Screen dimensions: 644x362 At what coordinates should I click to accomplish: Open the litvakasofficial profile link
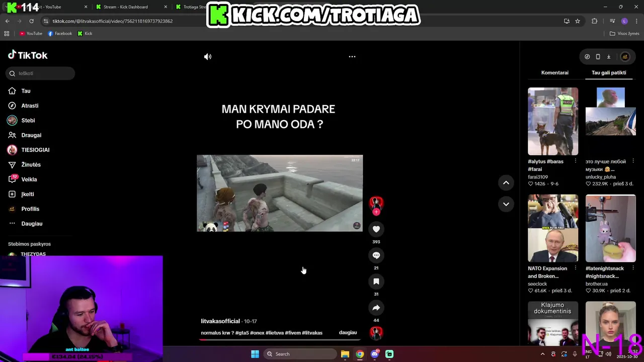220,321
